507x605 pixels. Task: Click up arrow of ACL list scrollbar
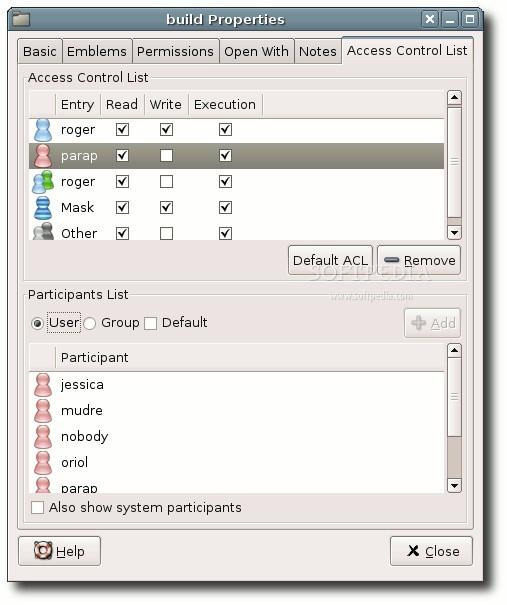[x=455, y=98]
